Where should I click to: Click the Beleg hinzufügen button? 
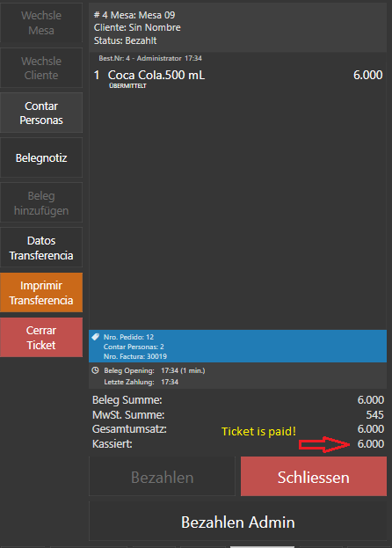41,202
